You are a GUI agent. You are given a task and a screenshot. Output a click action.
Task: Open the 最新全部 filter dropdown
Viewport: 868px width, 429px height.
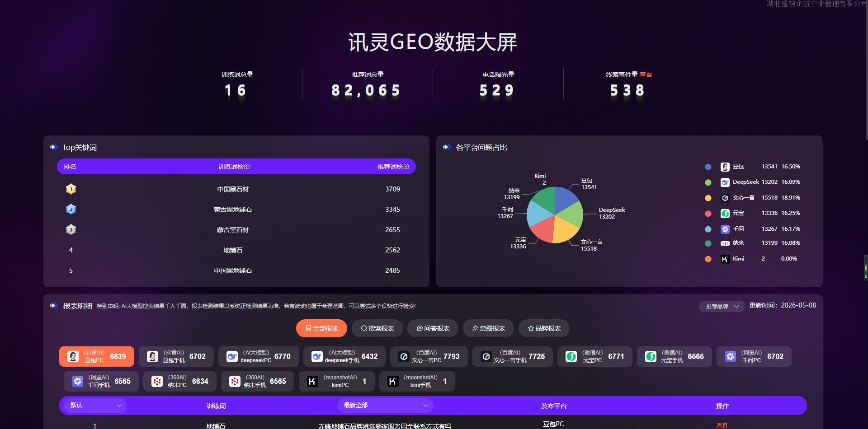click(385, 406)
